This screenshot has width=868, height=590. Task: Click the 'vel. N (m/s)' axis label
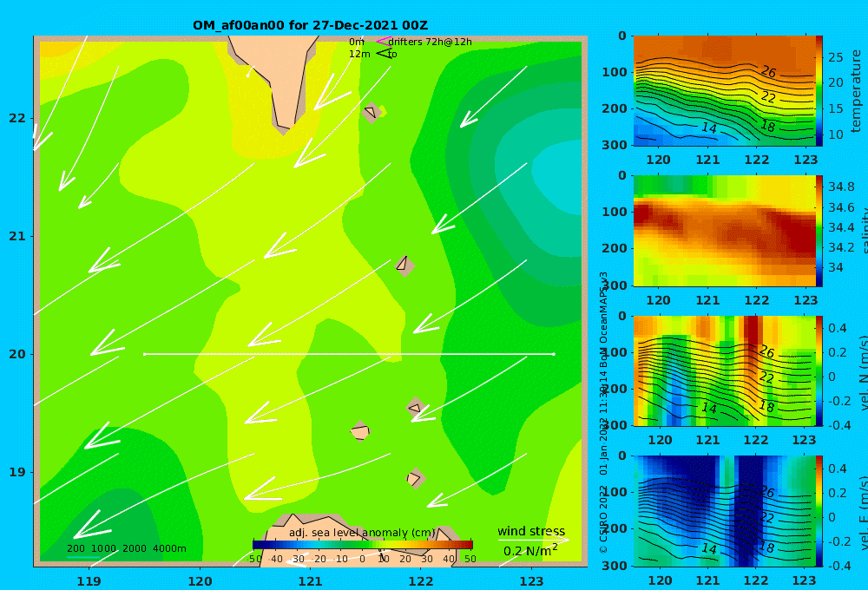point(863,372)
